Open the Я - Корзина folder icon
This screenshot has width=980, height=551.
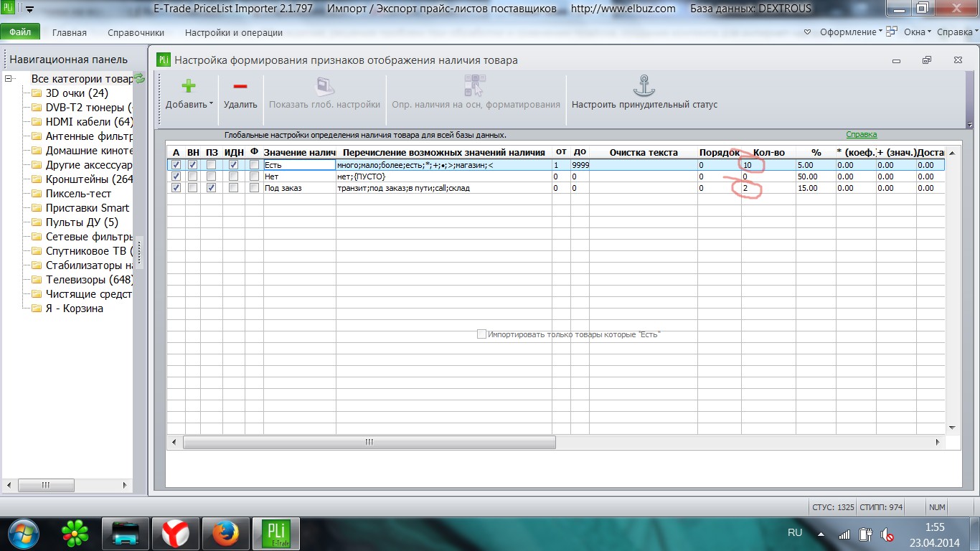(x=37, y=309)
